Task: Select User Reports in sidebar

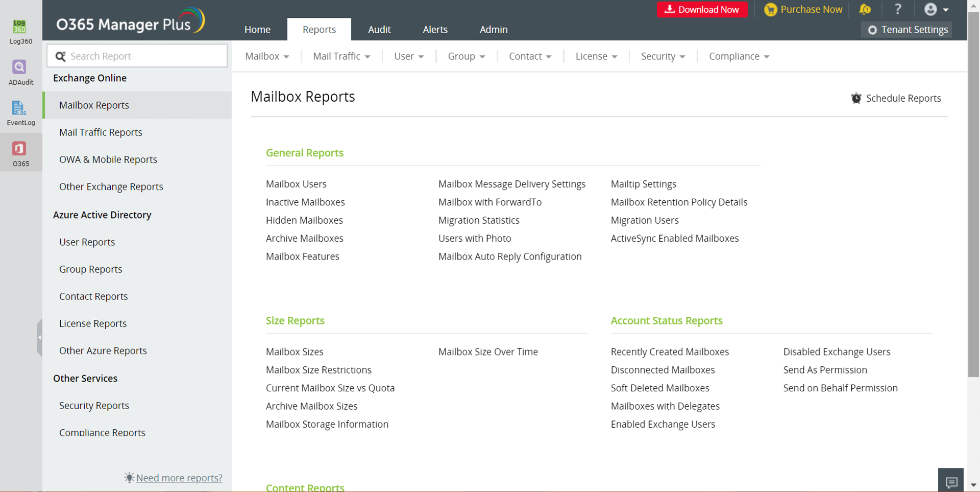Action: [87, 242]
